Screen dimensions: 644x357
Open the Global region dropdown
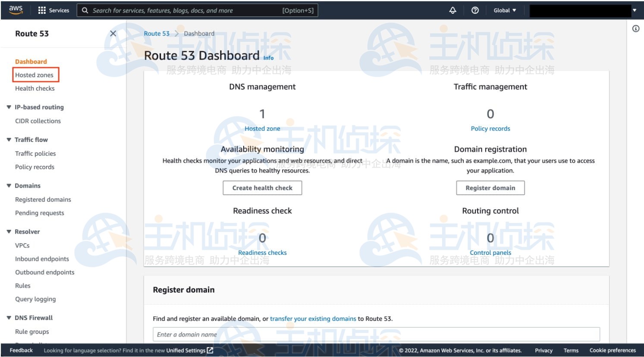(505, 10)
